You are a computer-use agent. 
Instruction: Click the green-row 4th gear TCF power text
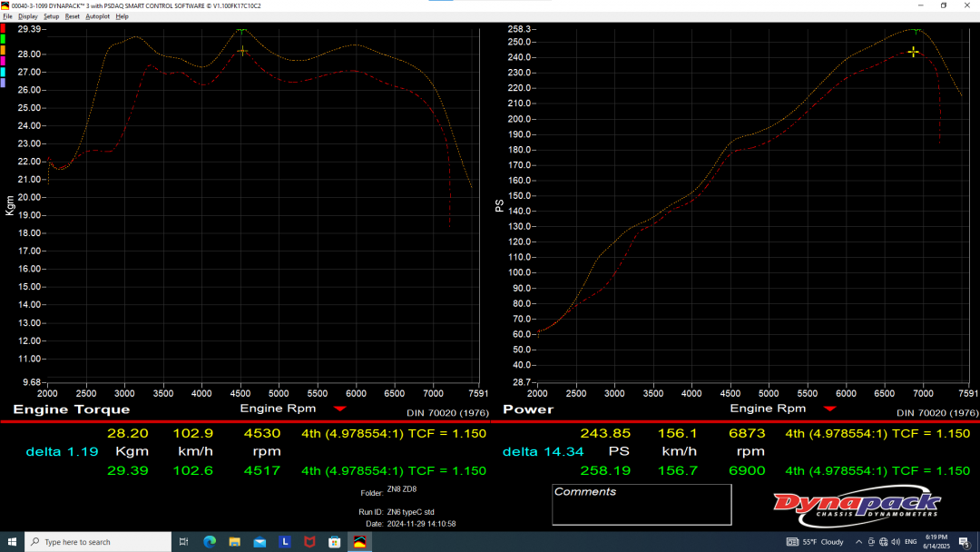coord(877,470)
